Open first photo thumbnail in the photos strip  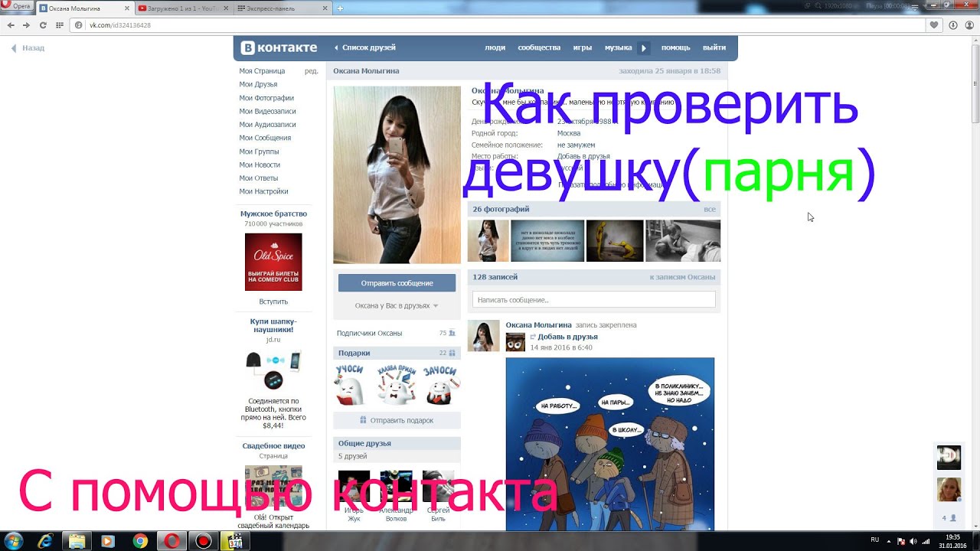pos(488,241)
